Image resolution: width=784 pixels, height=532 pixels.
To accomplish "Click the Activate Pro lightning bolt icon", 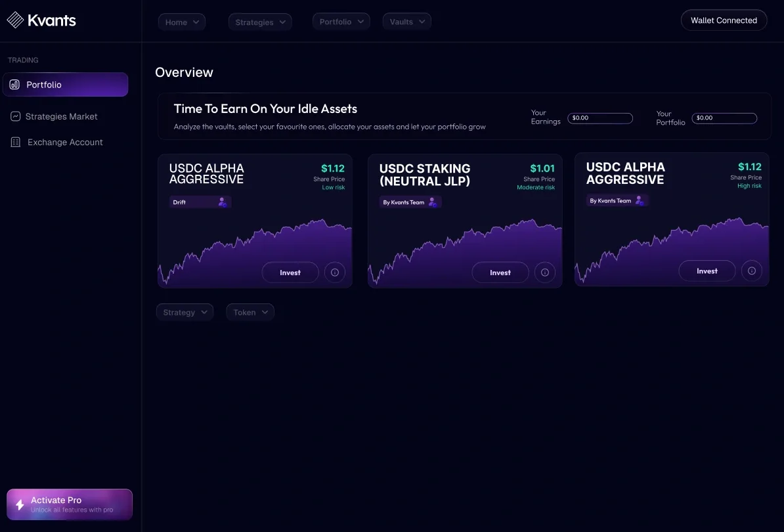I will pos(20,504).
